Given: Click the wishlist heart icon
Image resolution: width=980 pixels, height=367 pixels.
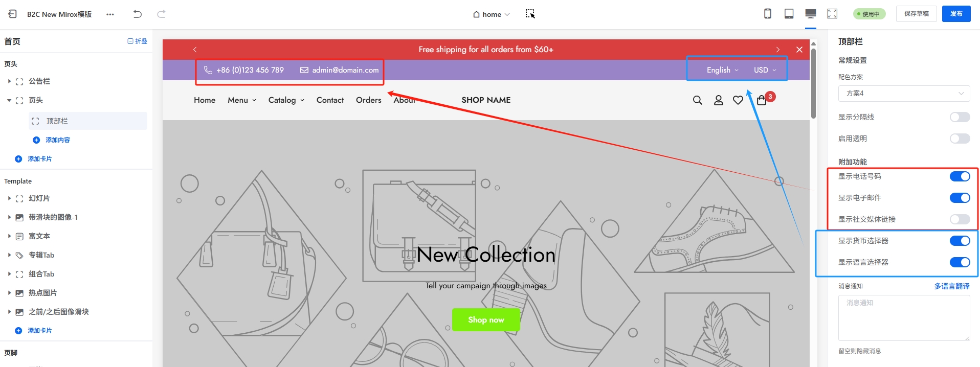Looking at the screenshot, I should 738,100.
